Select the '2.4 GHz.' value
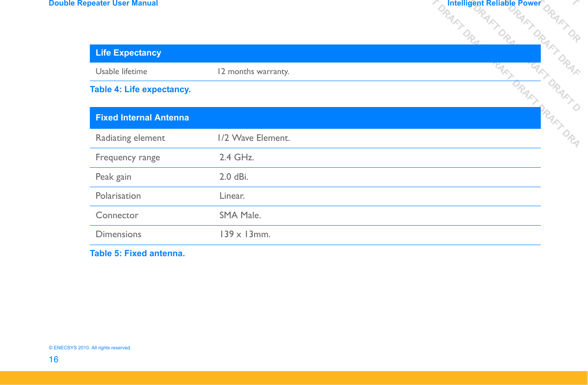588x385 pixels. (x=237, y=158)
